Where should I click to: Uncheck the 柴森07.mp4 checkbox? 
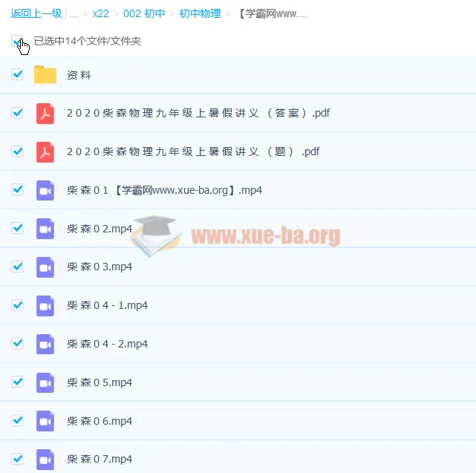pyautogui.click(x=18, y=459)
